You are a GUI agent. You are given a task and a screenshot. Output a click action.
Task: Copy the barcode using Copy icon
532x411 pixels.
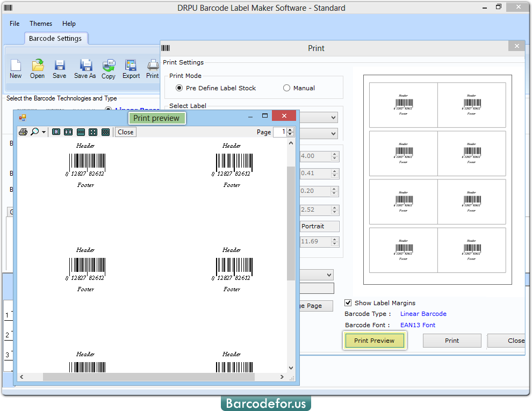pos(108,69)
